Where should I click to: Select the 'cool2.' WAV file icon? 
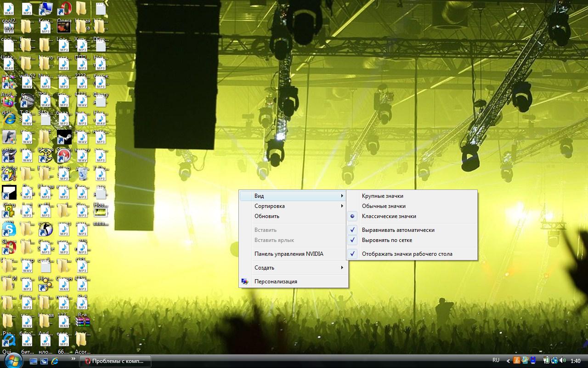point(9,9)
